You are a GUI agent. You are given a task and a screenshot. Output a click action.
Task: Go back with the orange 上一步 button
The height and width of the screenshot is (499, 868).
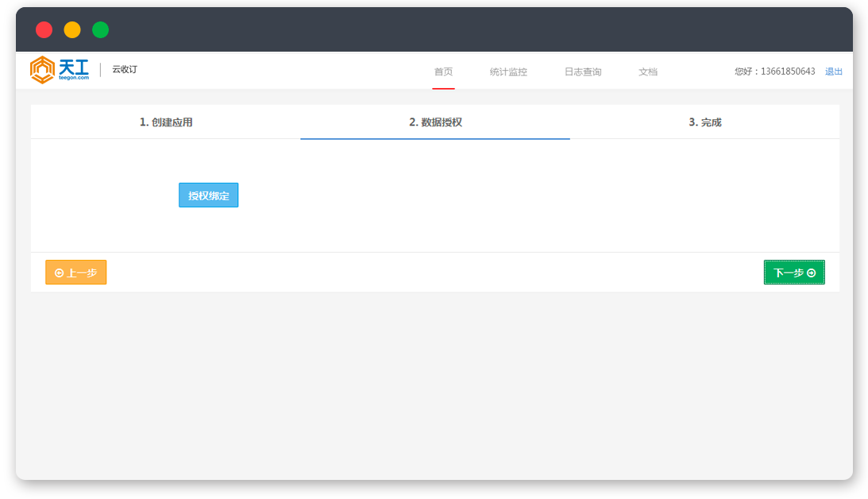point(76,273)
